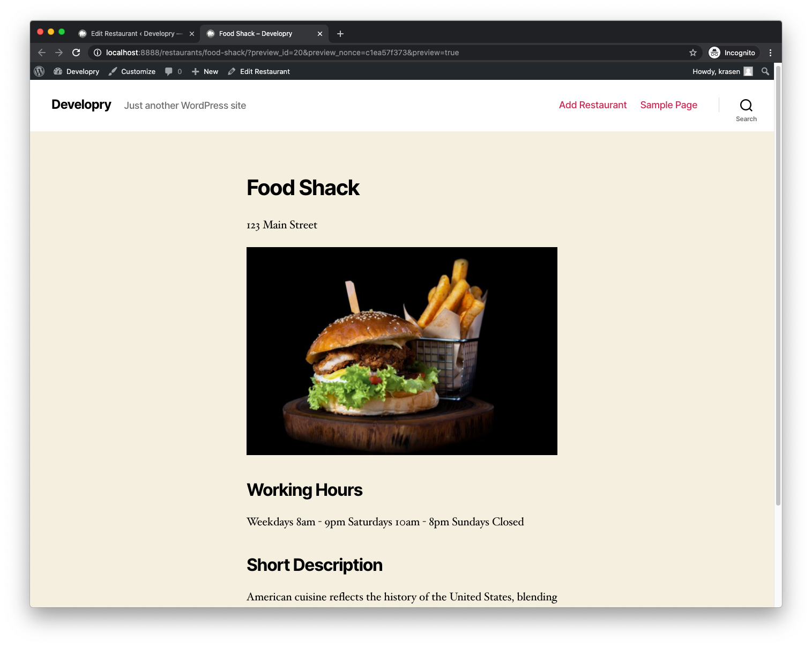Screen dimensions: 812x647
Task: Close the Food Shack tab
Action: pyautogui.click(x=320, y=34)
